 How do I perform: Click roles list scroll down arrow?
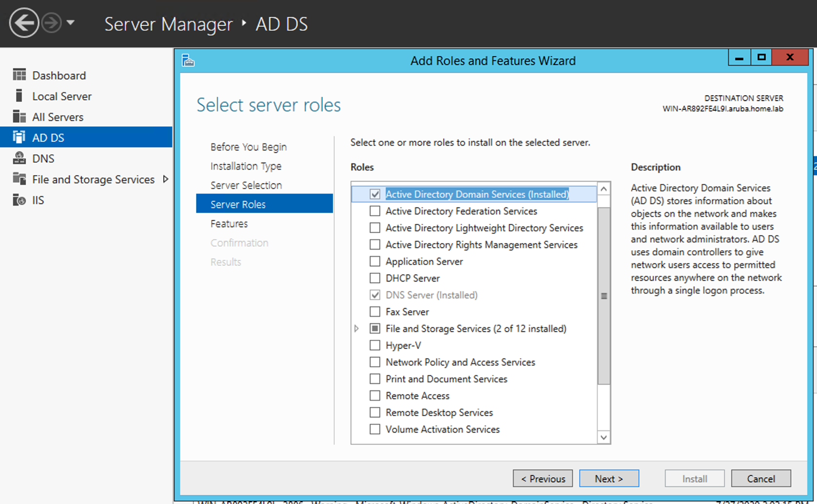[x=603, y=437]
